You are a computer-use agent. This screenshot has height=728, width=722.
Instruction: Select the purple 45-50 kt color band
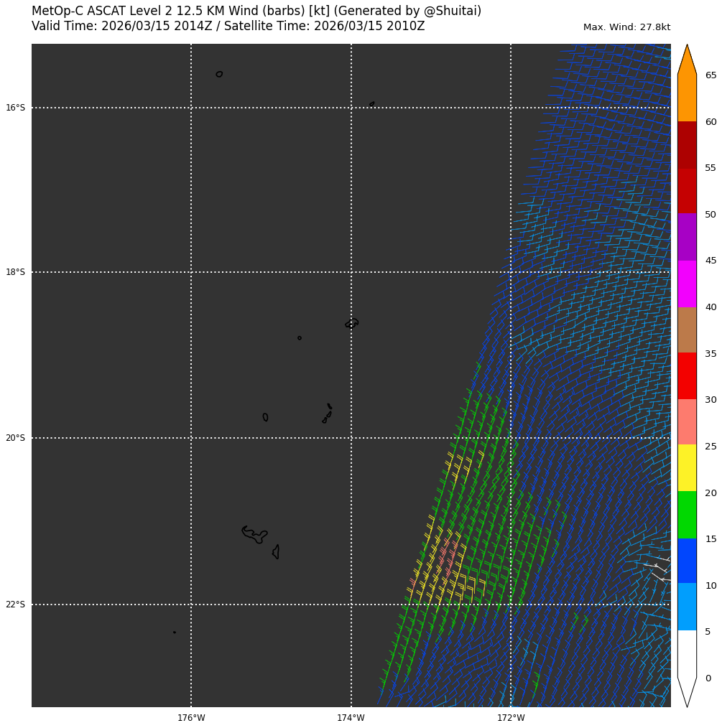(x=687, y=237)
